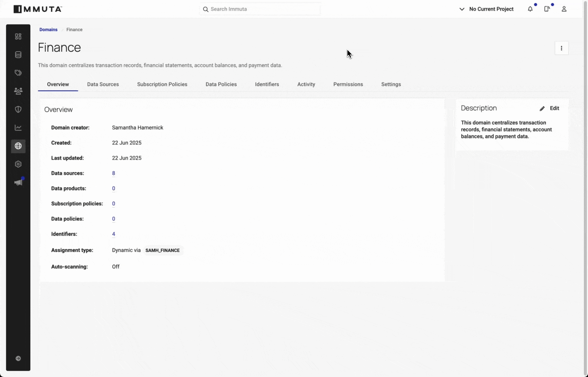Click the Data policies 0 link

113,219
